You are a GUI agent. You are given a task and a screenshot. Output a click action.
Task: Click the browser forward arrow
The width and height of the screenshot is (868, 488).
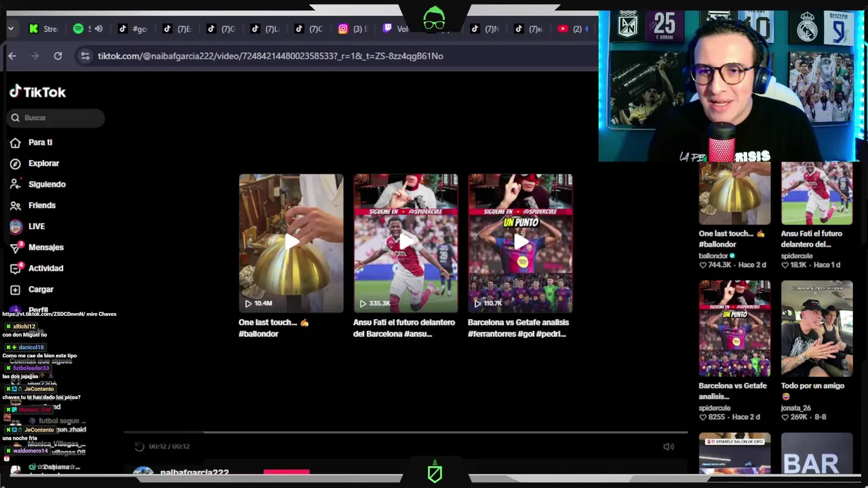click(35, 56)
